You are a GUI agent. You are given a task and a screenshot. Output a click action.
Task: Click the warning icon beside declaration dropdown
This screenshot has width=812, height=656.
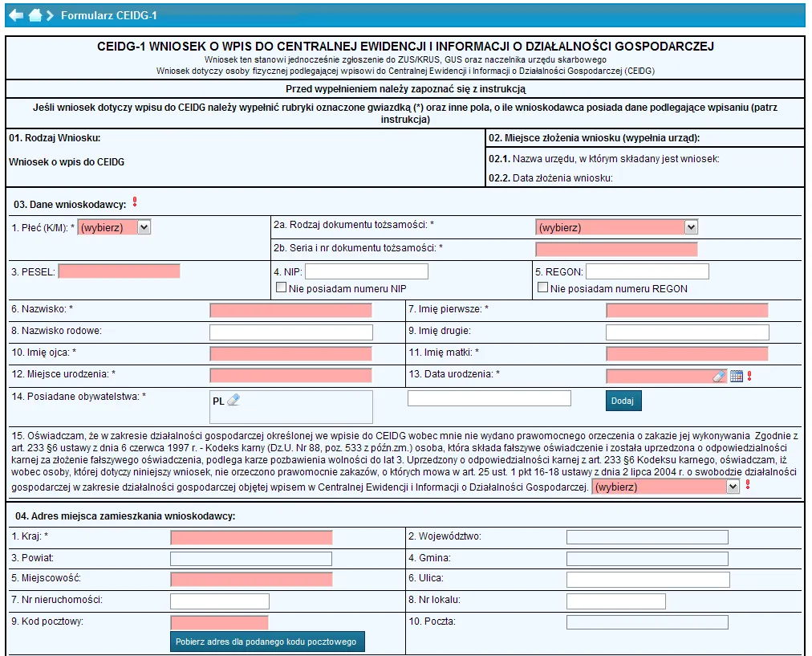[748, 485]
